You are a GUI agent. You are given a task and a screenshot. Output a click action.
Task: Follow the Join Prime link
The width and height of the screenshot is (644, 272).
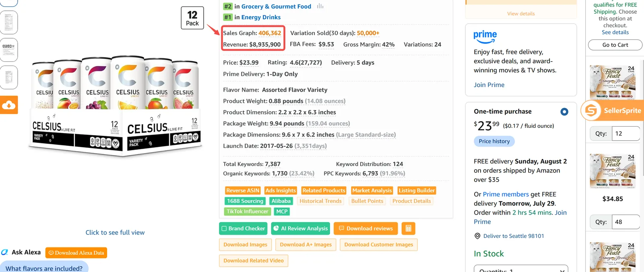489,85
